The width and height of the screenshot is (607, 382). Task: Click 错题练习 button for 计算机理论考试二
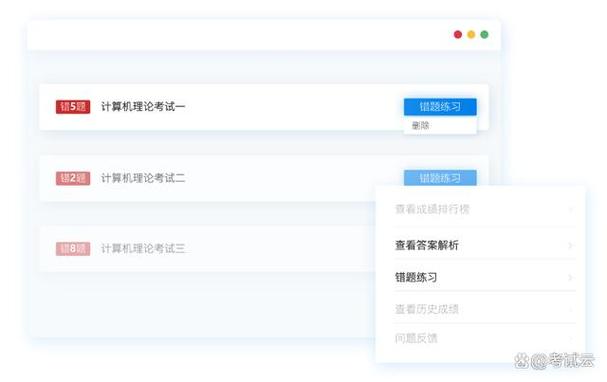(x=440, y=178)
